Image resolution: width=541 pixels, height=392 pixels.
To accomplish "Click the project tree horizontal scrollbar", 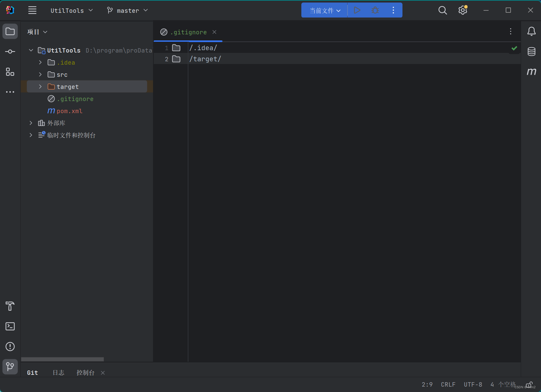I will point(62,359).
